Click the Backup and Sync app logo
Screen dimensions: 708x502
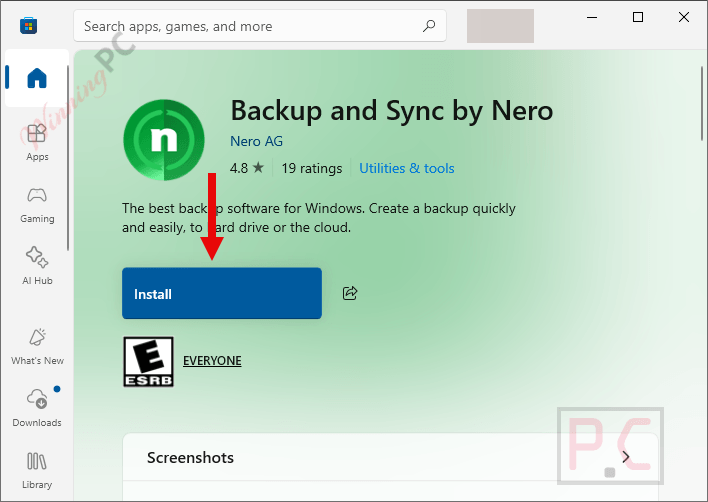[164, 140]
